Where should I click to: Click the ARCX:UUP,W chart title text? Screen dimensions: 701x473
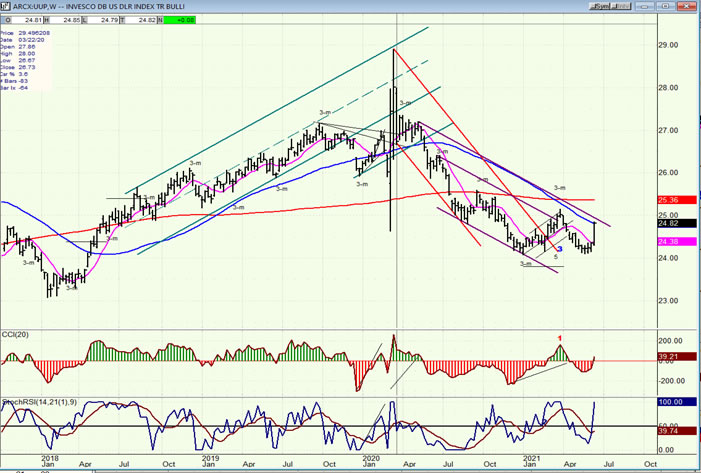[x=38, y=6]
